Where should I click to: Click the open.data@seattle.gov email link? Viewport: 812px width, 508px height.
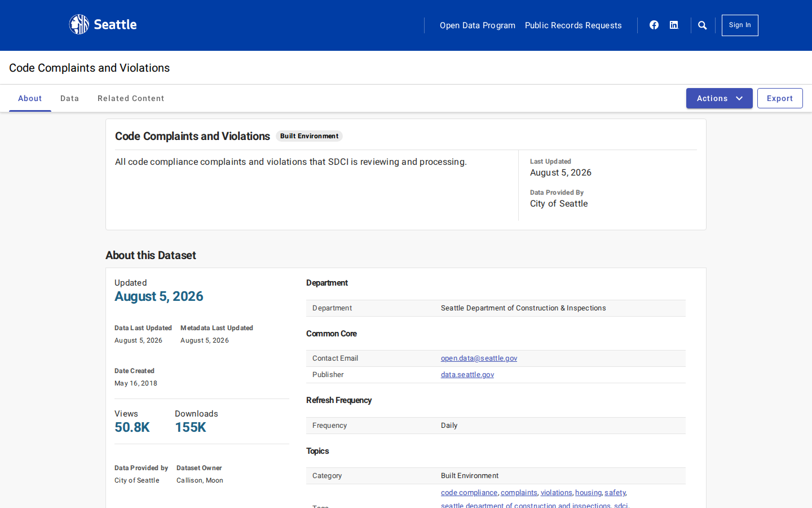479,358
